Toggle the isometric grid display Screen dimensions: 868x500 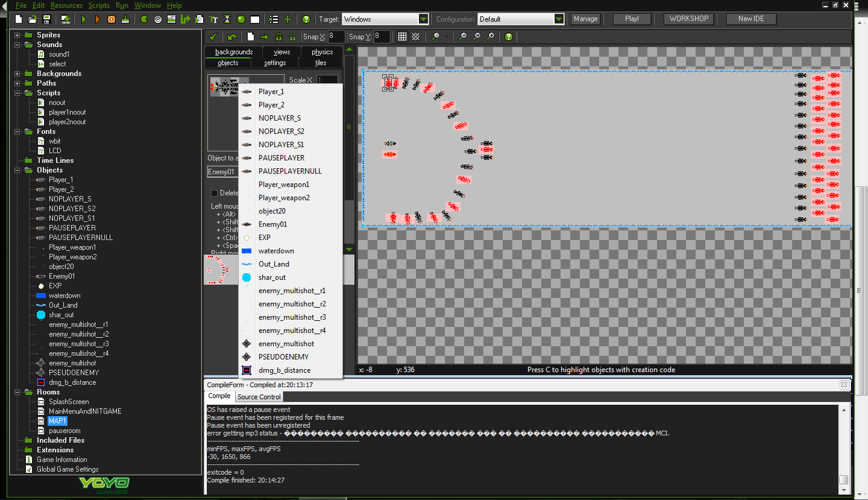point(415,37)
